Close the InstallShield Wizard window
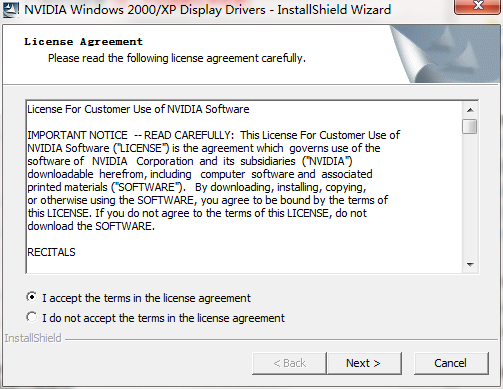The height and width of the screenshot is (389, 503). (478, 6)
